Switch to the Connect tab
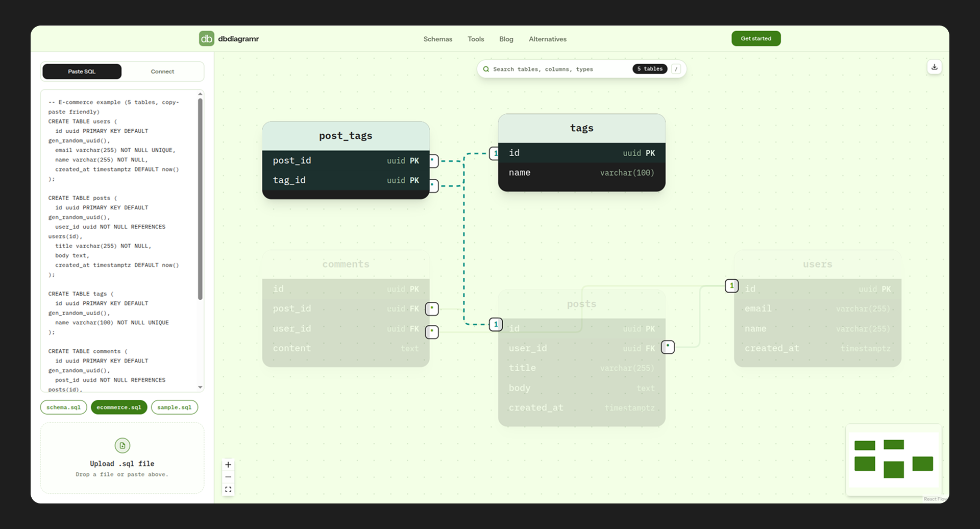The width and height of the screenshot is (980, 529). pos(162,71)
